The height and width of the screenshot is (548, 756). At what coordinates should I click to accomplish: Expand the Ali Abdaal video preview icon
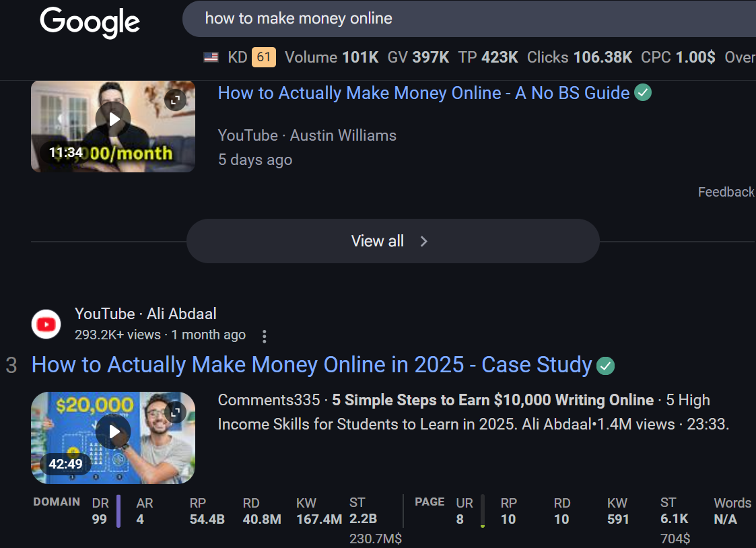(175, 413)
